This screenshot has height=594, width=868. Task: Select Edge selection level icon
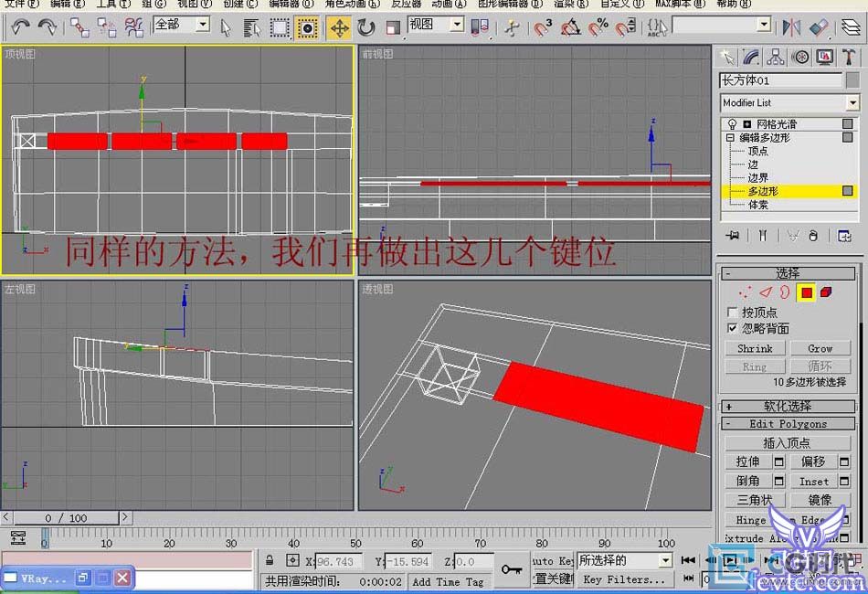(766, 292)
